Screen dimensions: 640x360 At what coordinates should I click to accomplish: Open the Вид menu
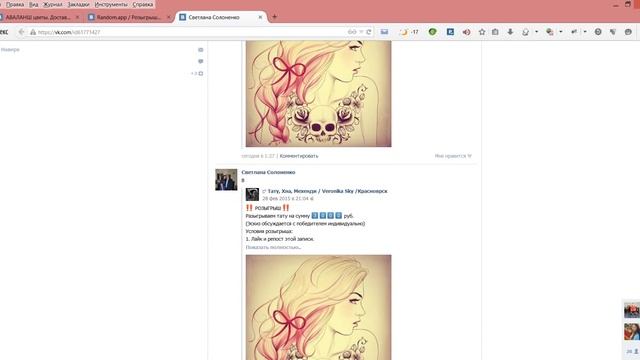(34, 4)
